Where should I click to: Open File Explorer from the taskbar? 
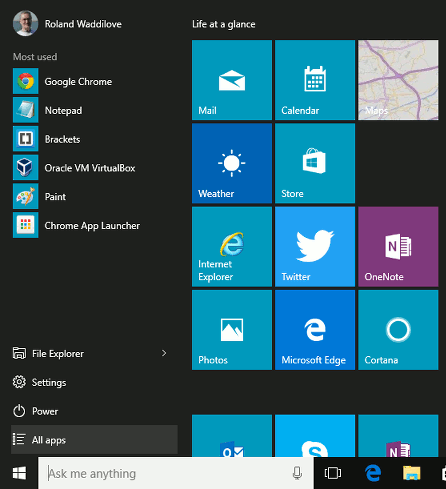tap(412, 473)
